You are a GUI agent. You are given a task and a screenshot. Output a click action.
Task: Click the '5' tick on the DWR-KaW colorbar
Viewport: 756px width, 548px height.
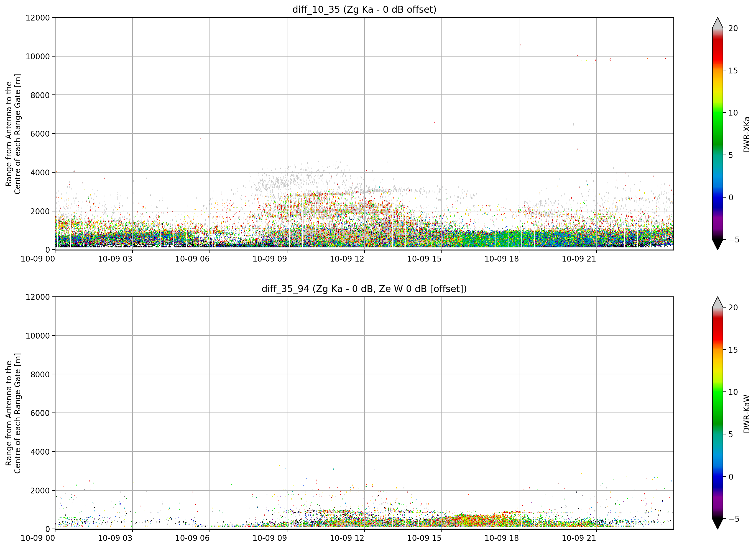click(x=731, y=434)
